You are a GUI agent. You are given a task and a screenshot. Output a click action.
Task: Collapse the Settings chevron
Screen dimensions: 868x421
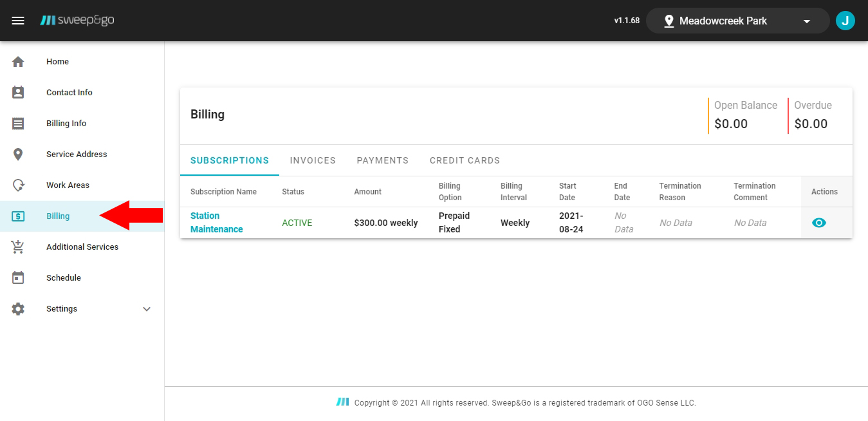click(x=147, y=308)
